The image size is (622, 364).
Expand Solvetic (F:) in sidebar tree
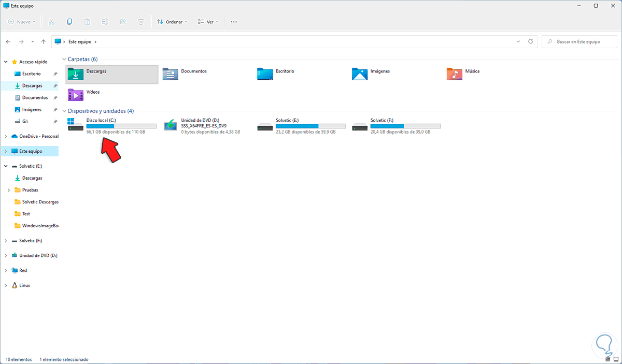[x=6, y=241]
